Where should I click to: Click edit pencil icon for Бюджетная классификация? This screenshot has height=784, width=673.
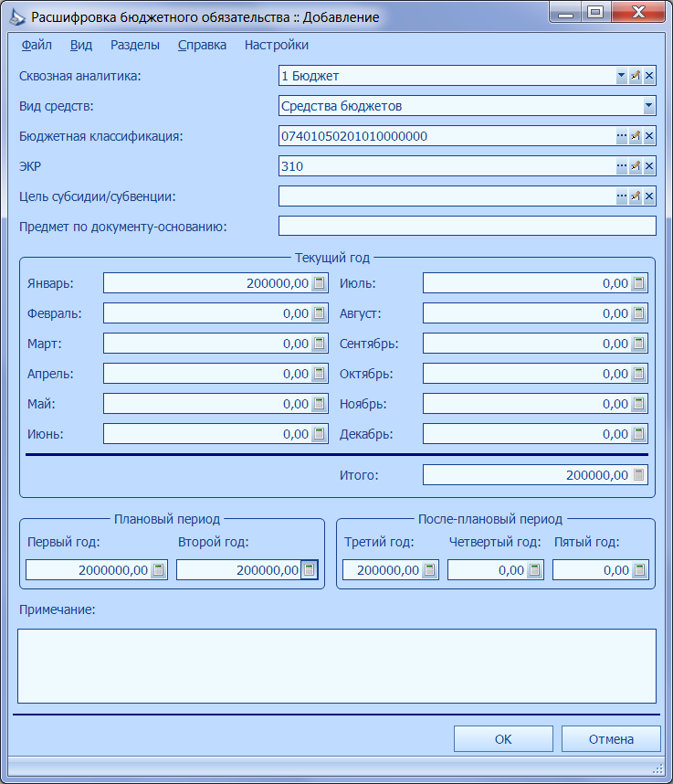[x=635, y=135]
